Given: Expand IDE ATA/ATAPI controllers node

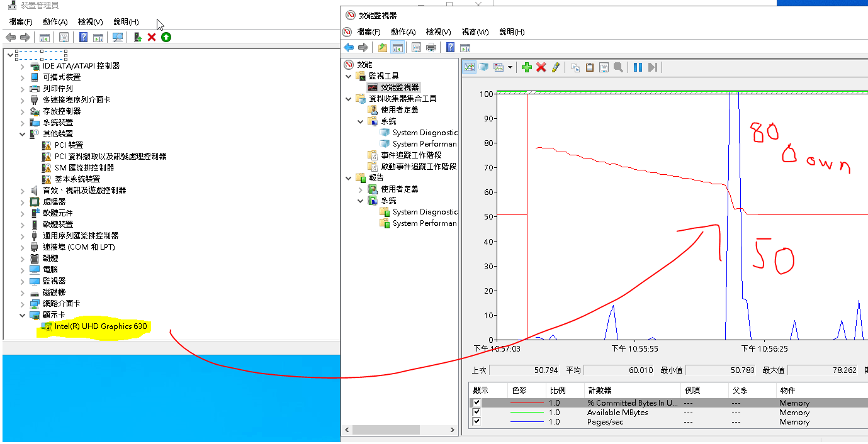Looking at the screenshot, I should tap(23, 66).
